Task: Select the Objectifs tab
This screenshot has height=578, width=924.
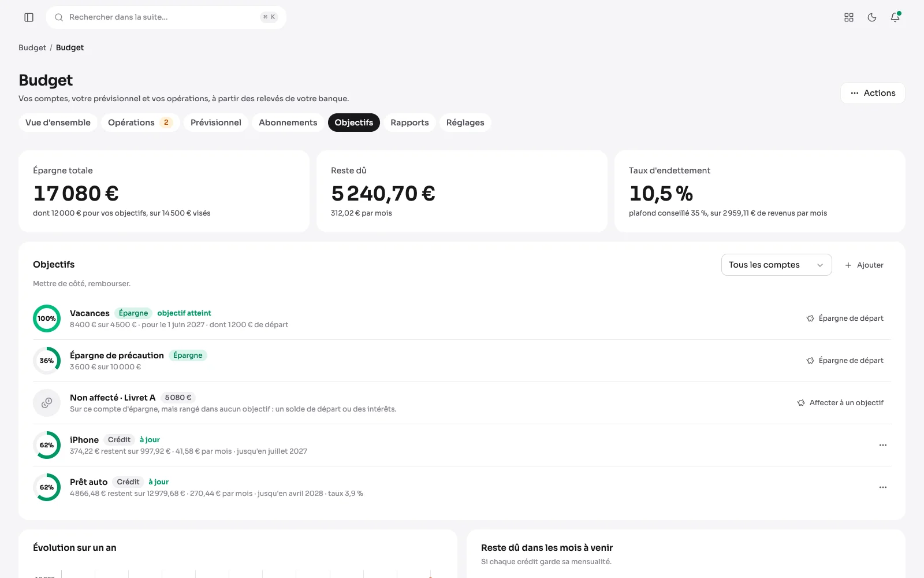Action: pos(354,123)
